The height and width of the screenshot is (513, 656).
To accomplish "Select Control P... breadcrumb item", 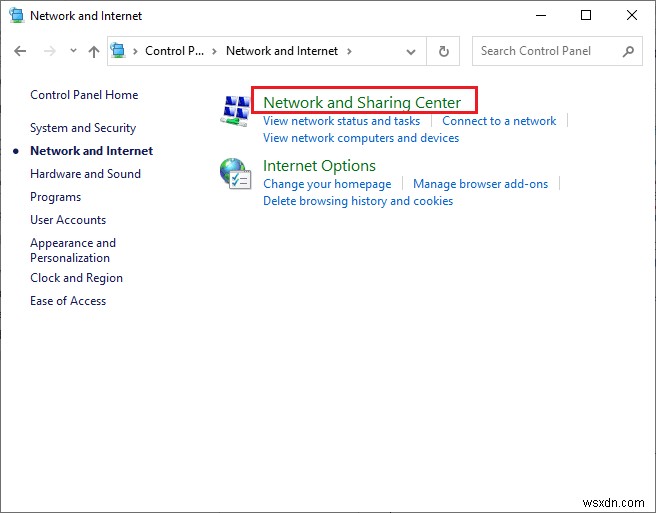I will [x=174, y=51].
